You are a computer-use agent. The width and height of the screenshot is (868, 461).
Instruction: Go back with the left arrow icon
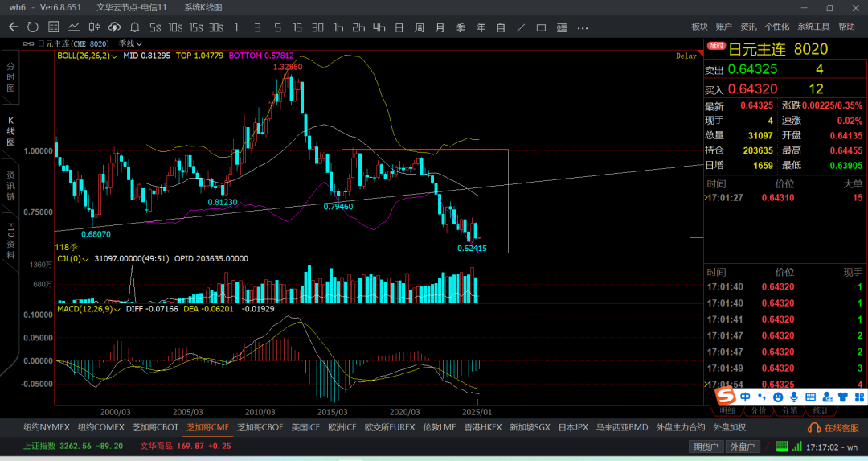pyautogui.click(x=14, y=27)
